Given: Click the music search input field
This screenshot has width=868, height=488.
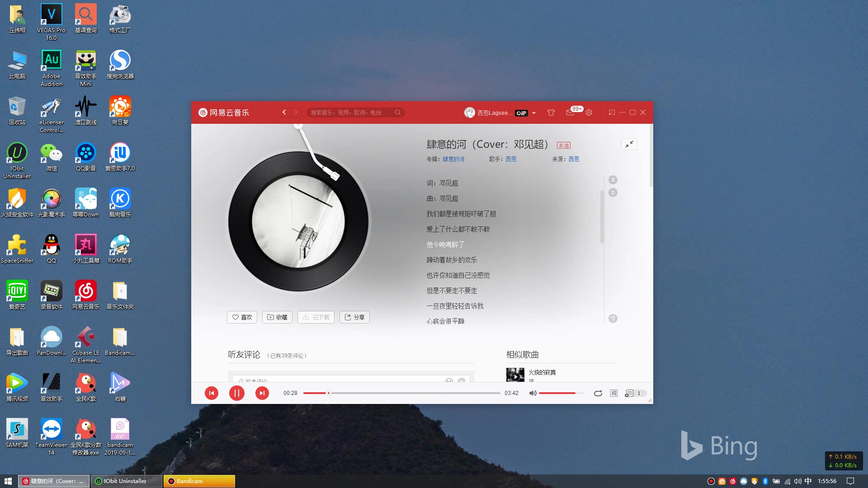Looking at the screenshot, I should pyautogui.click(x=350, y=113).
